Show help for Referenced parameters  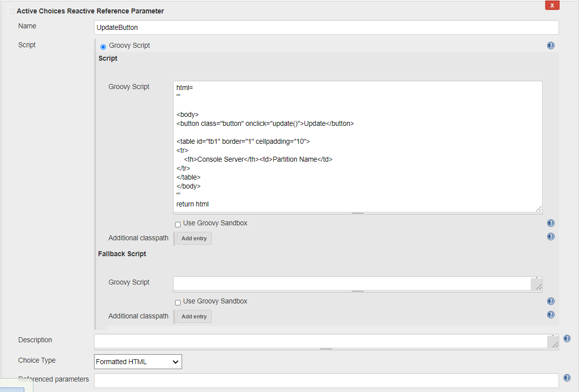pos(567,378)
